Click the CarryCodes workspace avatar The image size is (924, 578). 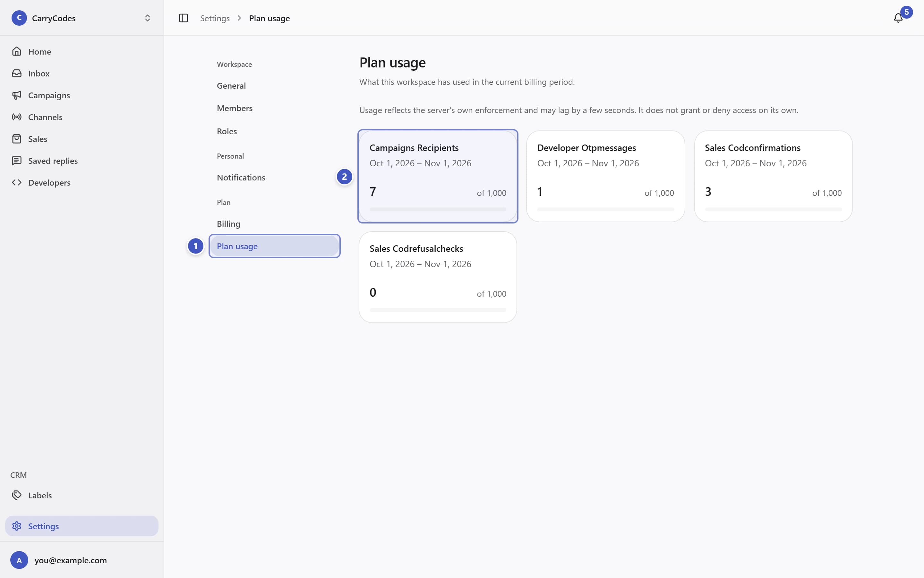click(19, 18)
